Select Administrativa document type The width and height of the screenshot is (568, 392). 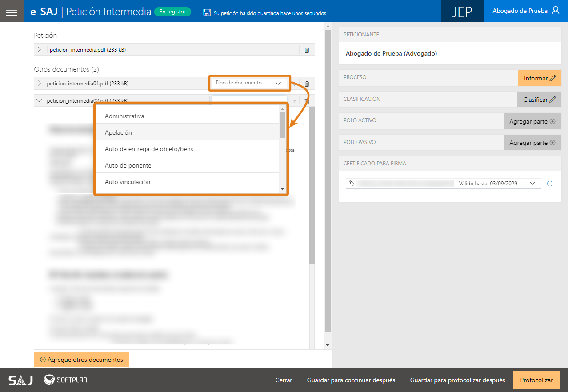pyautogui.click(x=187, y=116)
